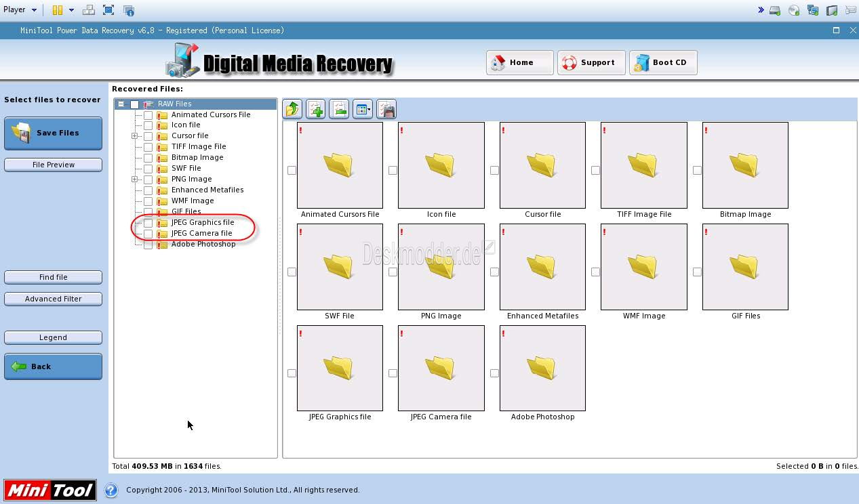Collapse the RAW Files tree node
The height and width of the screenshot is (504, 859).
coord(121,104)
